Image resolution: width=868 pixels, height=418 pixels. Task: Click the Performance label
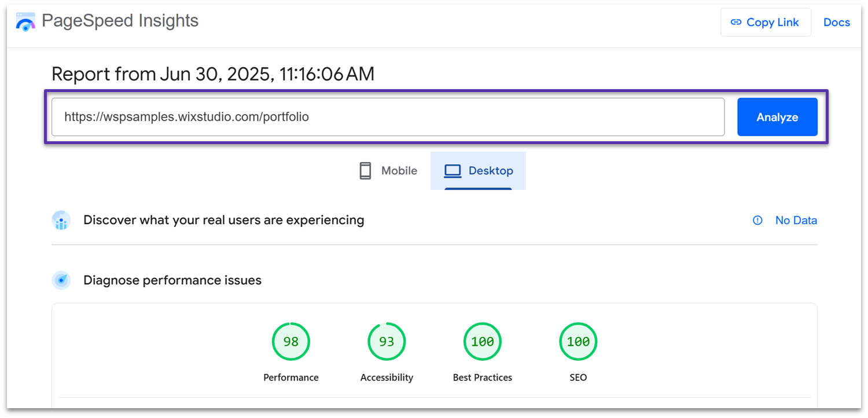click(x=291, y=377)
